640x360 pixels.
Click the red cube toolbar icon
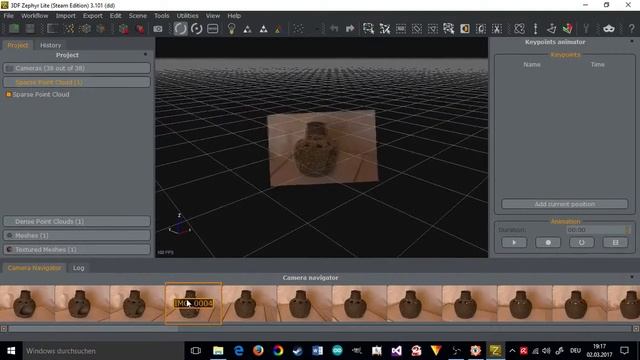click(x=124, y=29)
